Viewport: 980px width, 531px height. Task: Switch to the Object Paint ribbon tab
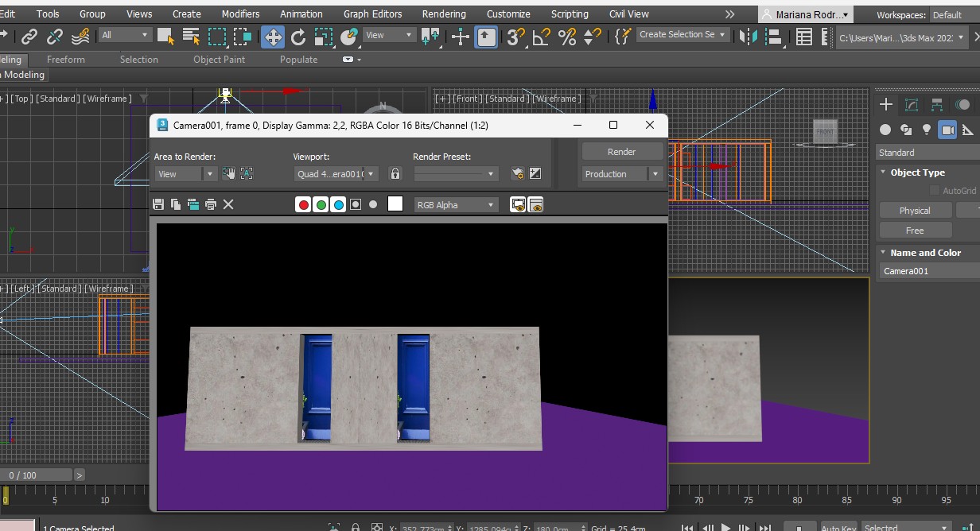tap(219, 60)
